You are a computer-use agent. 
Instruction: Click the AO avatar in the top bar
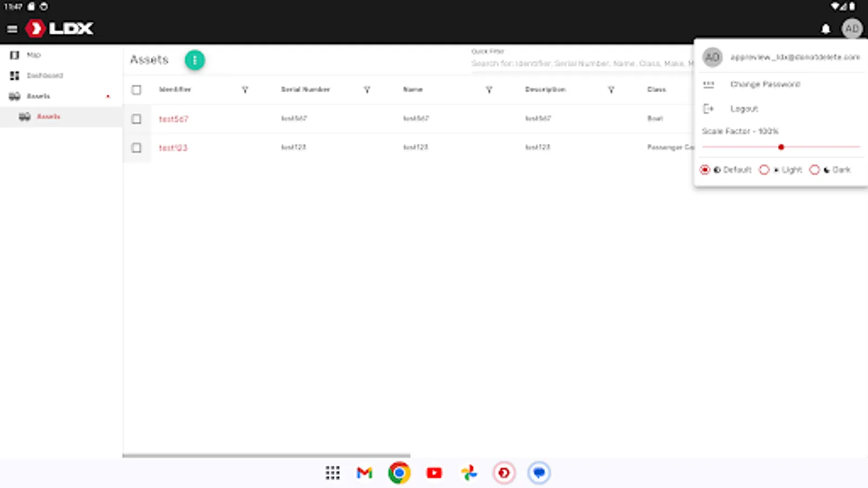[852, 29]
